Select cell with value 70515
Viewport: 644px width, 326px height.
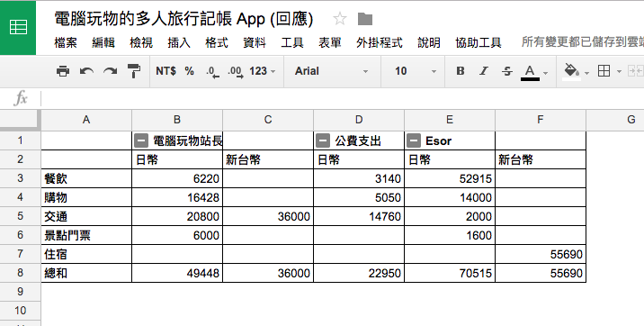[450, 273]
